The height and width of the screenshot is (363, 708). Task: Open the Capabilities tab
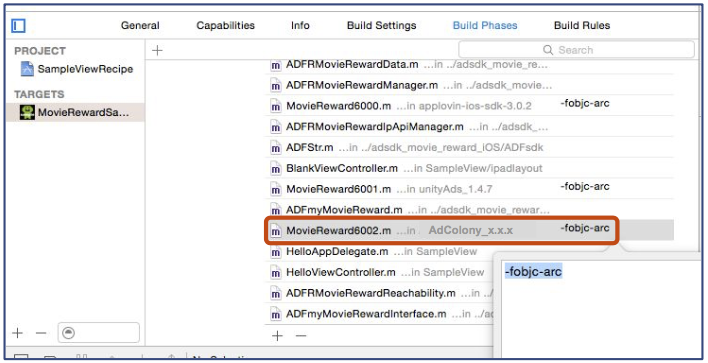tap(225, 25)
